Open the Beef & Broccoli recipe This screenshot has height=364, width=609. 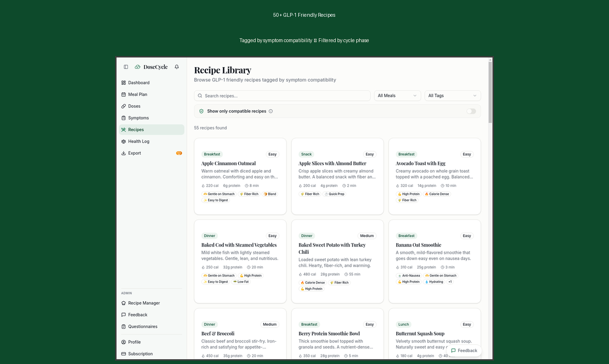tap(240, 334)
